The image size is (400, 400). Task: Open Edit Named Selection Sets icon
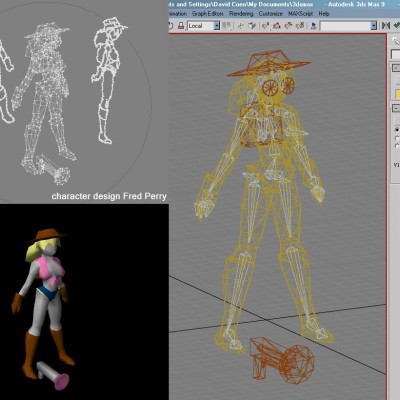point(313,26)
